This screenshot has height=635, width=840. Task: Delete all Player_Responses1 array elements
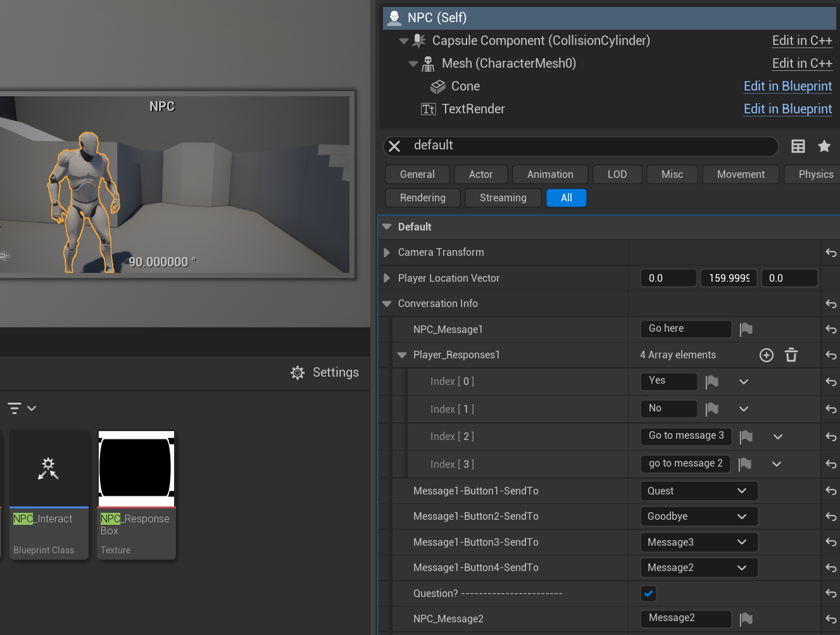point(791,355)
